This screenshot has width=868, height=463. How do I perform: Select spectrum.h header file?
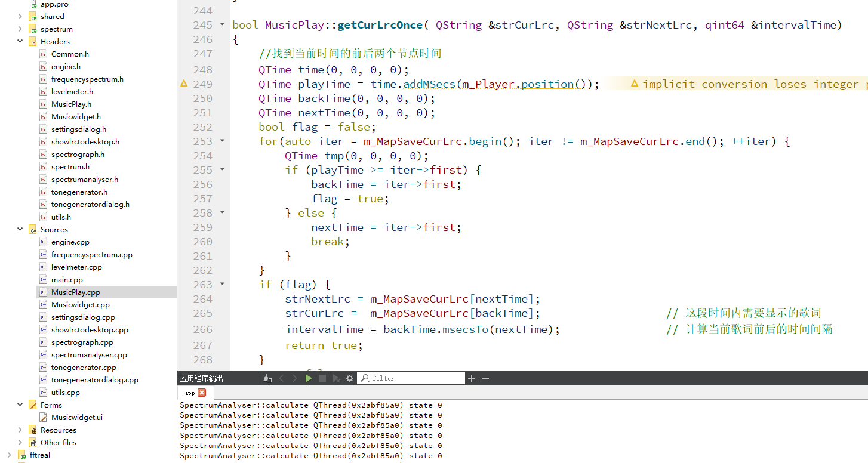(x=70, y=166)
